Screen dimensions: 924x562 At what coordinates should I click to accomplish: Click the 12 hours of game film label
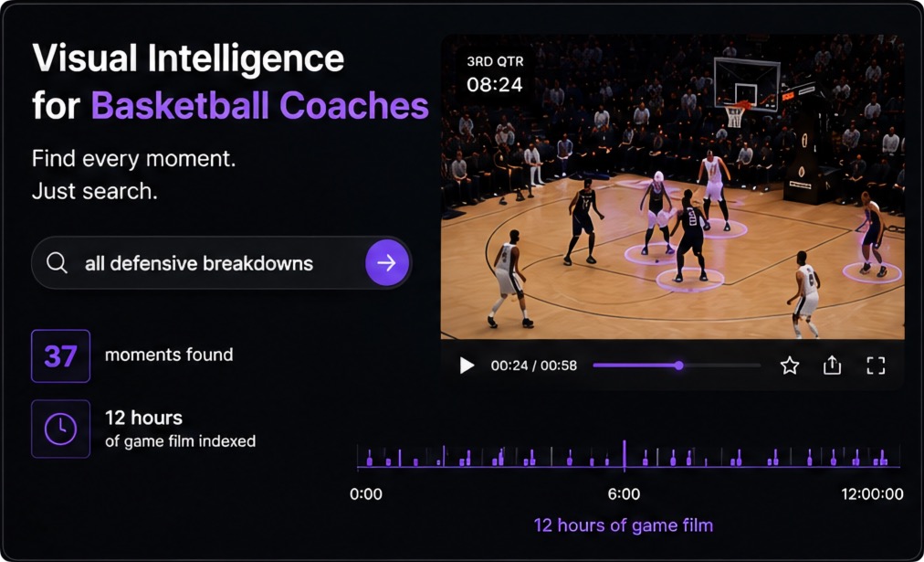624,525
